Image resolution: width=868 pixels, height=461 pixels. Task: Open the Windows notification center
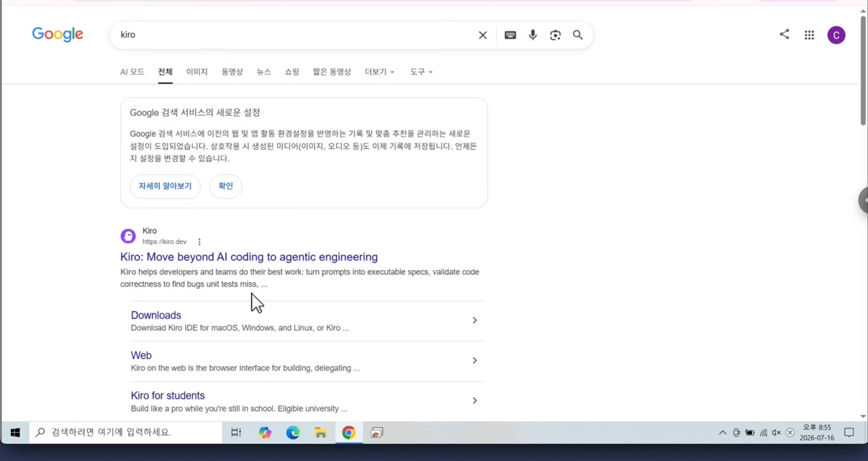coord(849,433)
